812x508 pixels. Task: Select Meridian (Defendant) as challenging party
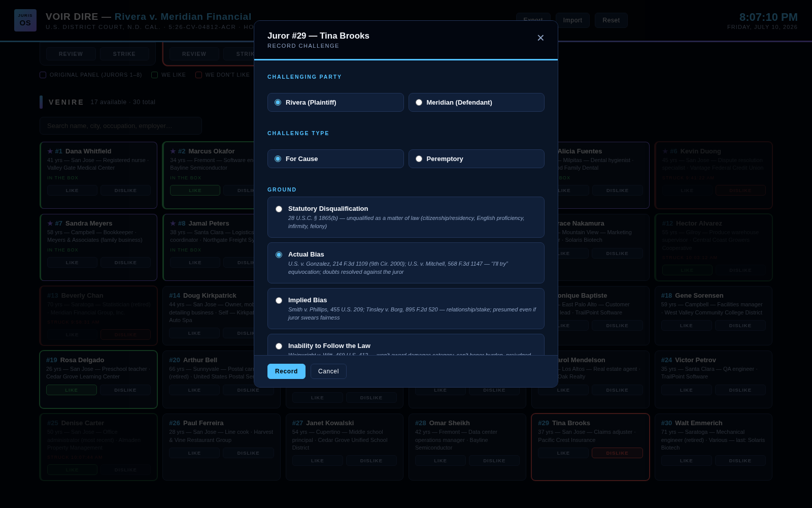click(x=477, y=103)
